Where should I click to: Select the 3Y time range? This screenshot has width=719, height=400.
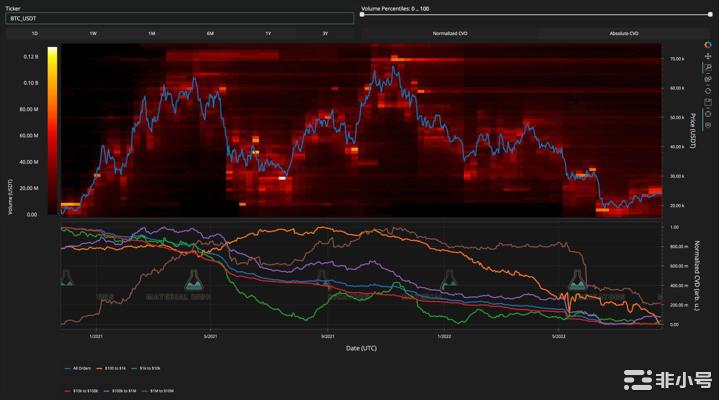tap(326, 33)
